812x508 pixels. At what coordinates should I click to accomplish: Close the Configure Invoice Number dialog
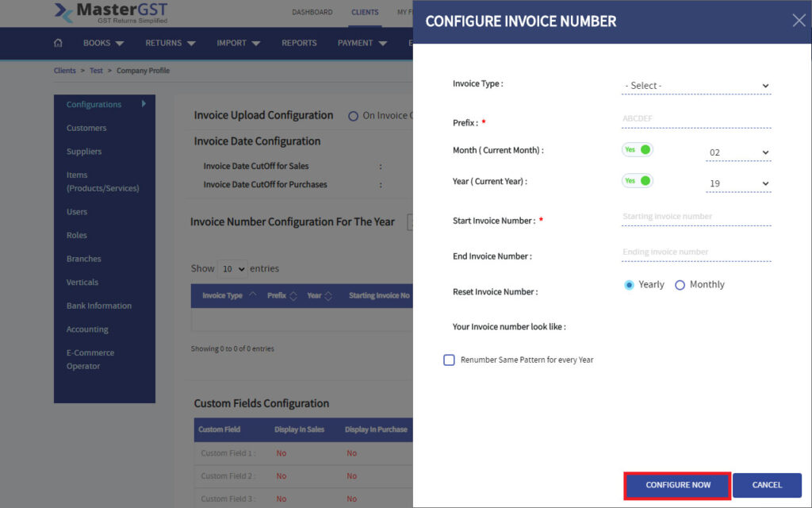tap(798, 21)
